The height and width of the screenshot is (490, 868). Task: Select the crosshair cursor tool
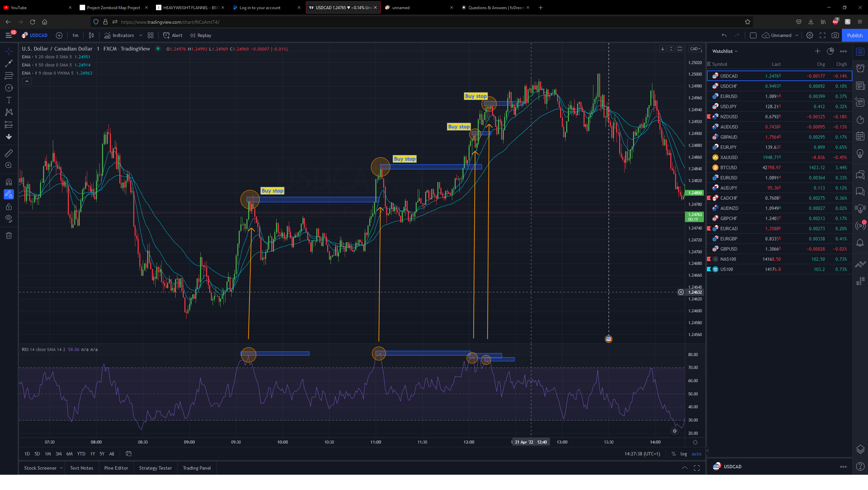(x=9, y=51)
